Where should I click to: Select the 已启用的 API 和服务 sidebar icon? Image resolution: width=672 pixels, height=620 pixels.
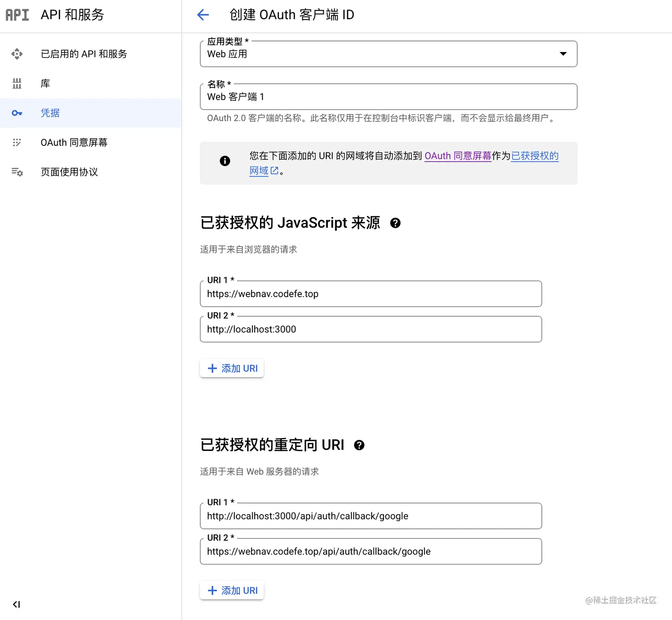(x=17, y=54)
